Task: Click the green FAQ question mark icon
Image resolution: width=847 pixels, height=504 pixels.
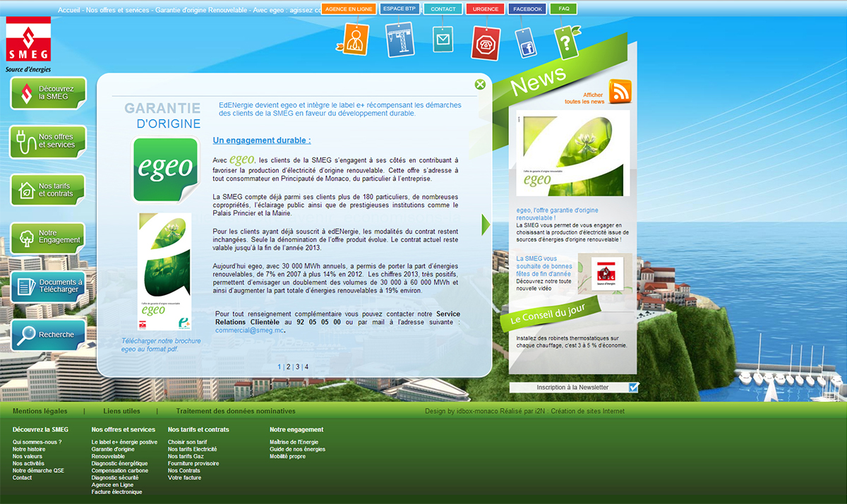Action: (x=565, y=43)
